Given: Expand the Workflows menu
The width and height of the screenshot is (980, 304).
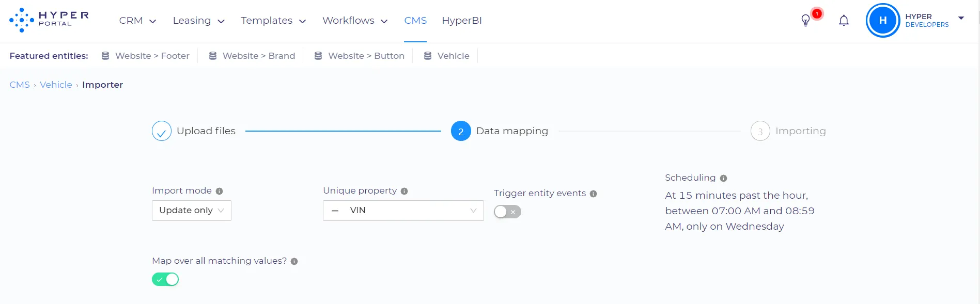Looking at the screenshot, I should click(x=355, y=21).
